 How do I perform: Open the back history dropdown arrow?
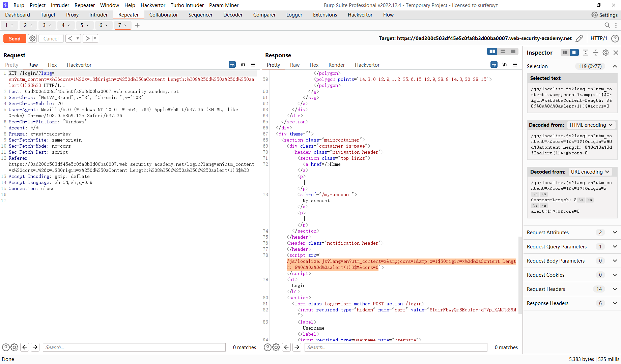click(x=78, y=38)
